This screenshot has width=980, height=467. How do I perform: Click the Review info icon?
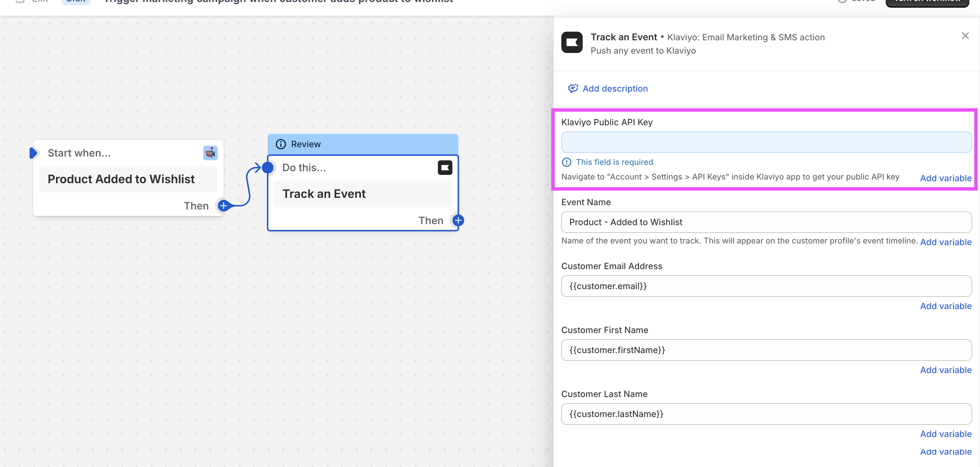[281, 144]
